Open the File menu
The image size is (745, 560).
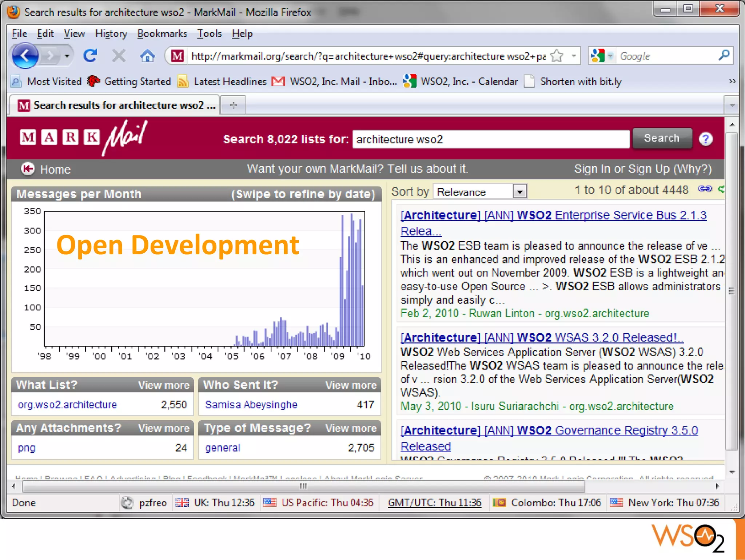pos(19,33)
